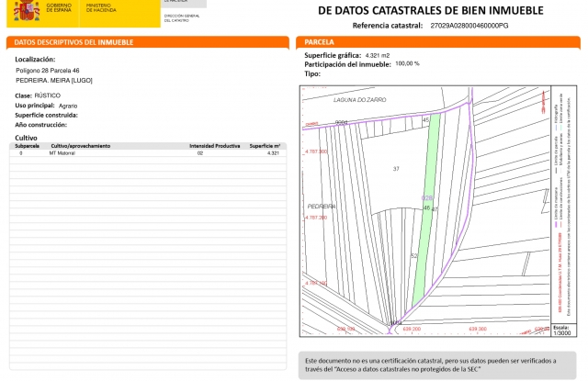This screenshot has height=381, width=588.
Task: Click parcel number 47 on the map
Action: [435, 209]
